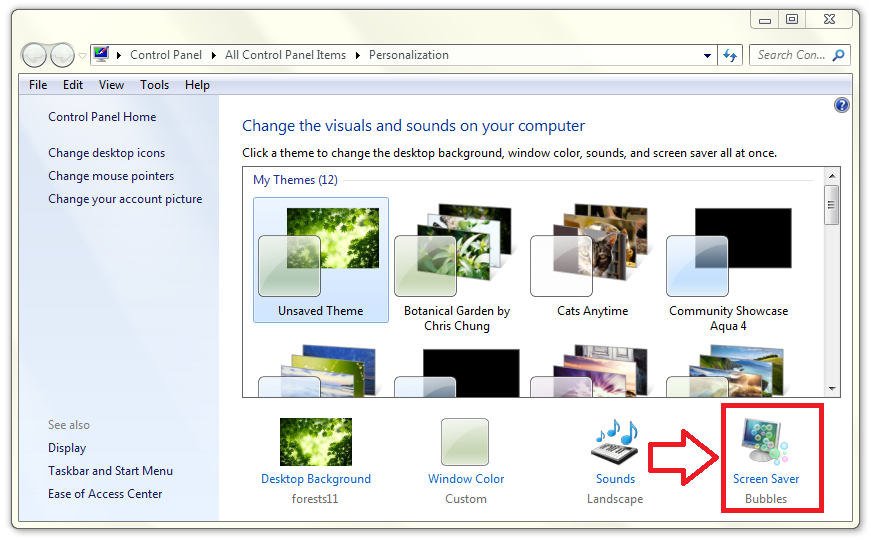Image resolution: width=871 pixels, height=540 pixels.
Task: Click the themes list scrollbar thumb
Action: [832, 205]
